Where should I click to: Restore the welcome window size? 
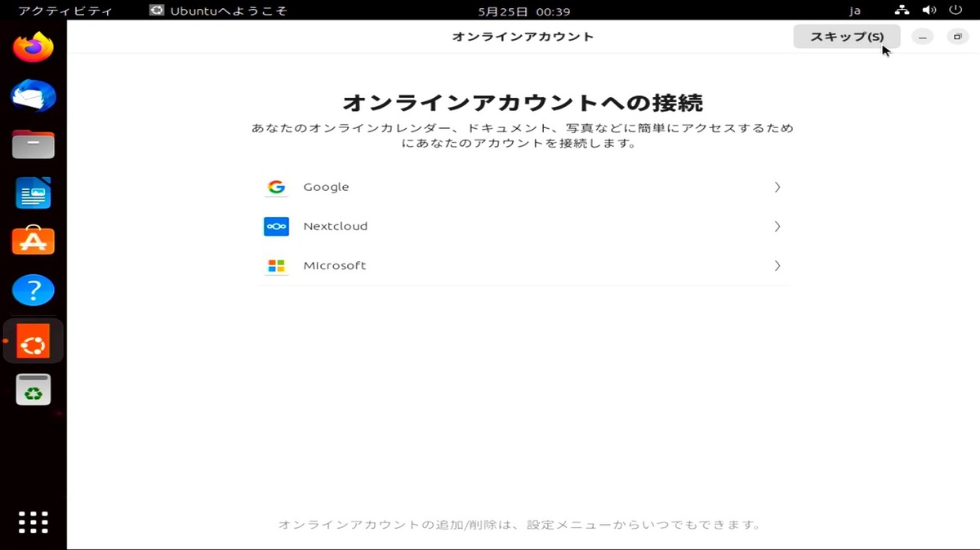pyautogui.click(x=957, y=37)
